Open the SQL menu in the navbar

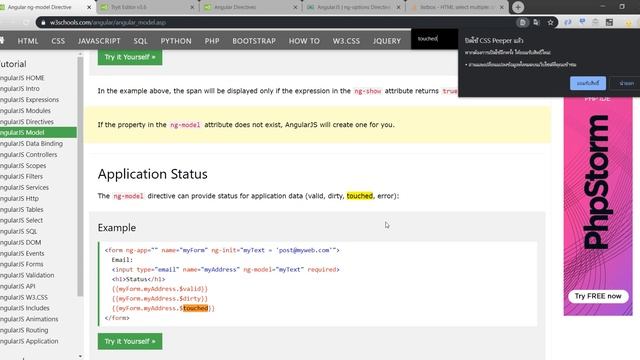point(140,41)
